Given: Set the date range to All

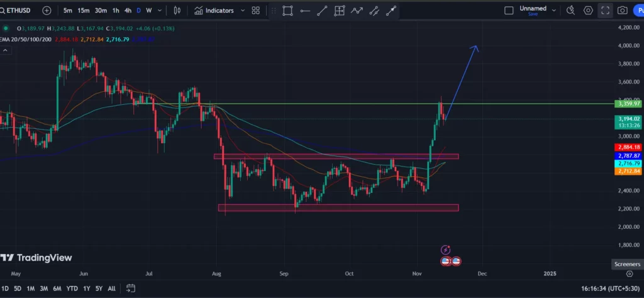Looking at the screenshot, I should coord(111,289).
